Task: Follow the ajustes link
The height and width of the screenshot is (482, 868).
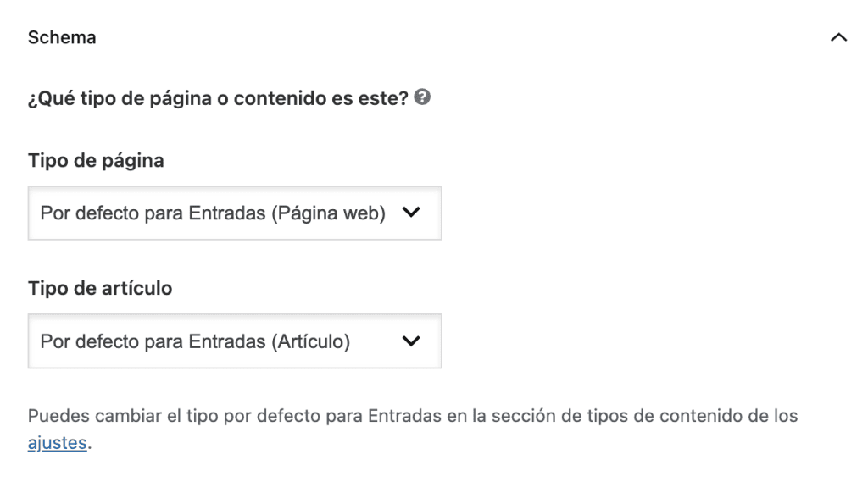Action: click(57, 442)
